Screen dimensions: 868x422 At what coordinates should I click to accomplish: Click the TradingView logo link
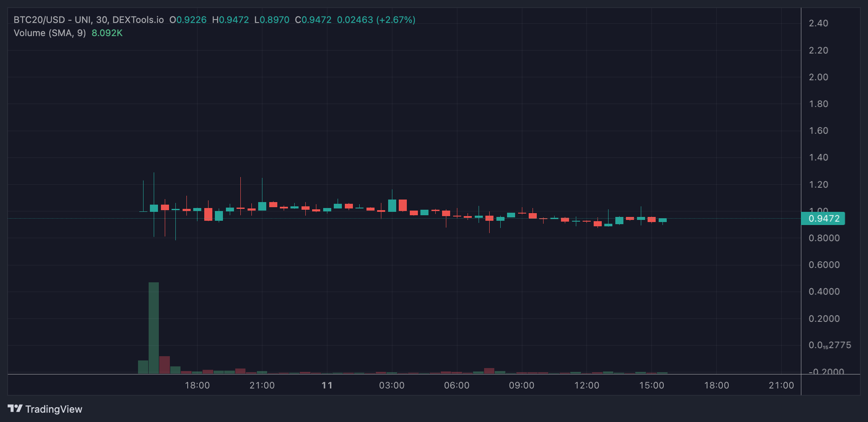(x=45, y=409)
